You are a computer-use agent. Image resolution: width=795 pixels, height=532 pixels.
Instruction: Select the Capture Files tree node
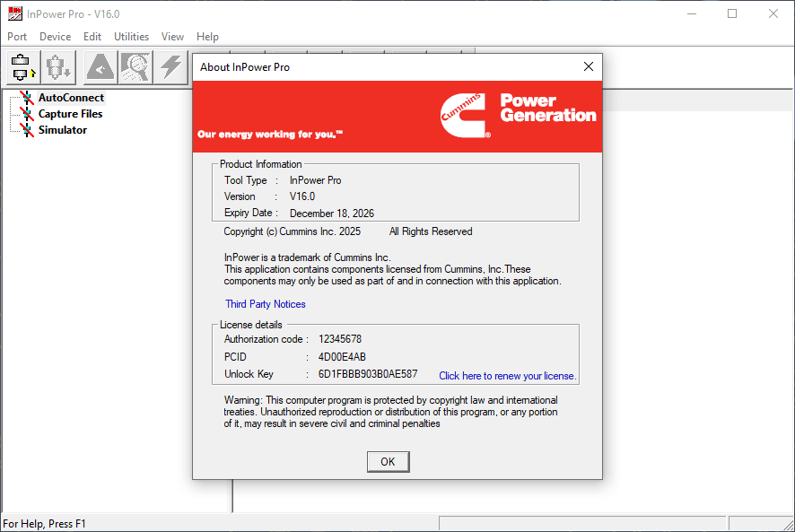70,114
